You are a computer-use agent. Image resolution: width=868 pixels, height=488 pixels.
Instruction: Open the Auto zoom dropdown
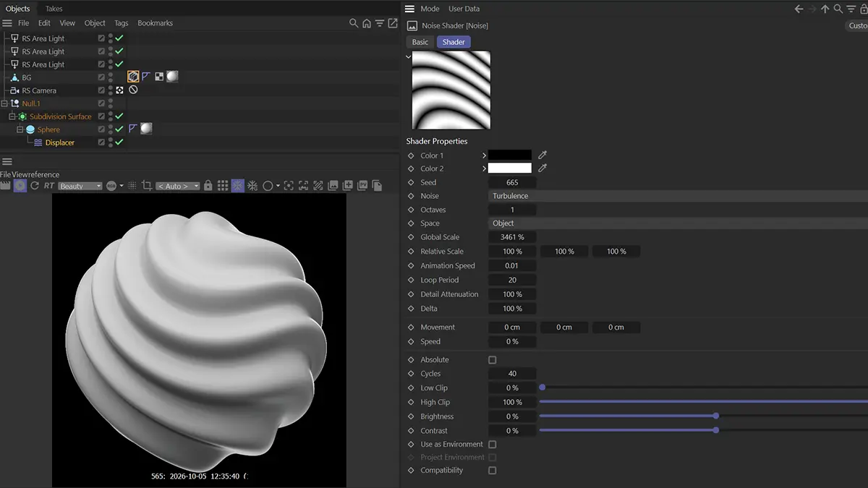pos(177,186)
